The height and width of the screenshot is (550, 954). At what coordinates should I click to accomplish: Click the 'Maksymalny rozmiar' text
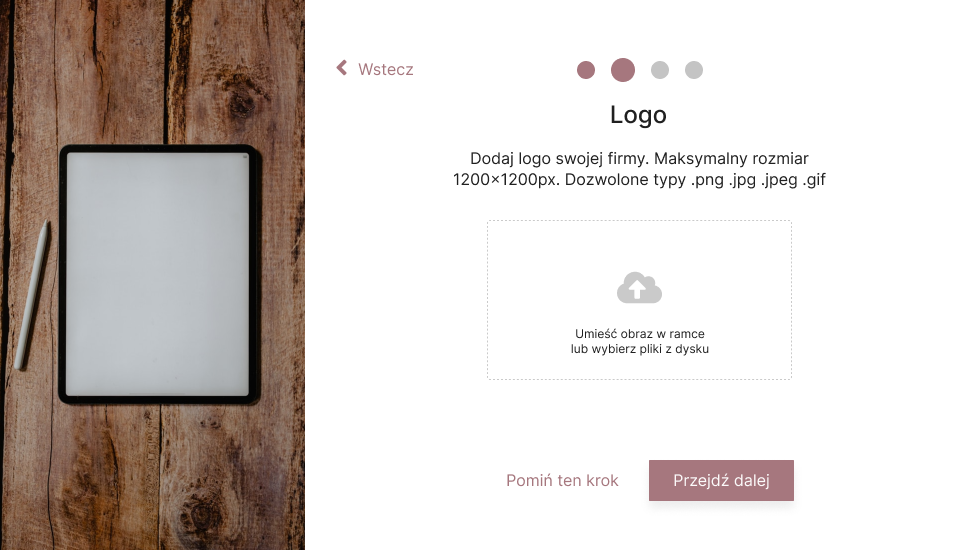[x=731, y=159]
